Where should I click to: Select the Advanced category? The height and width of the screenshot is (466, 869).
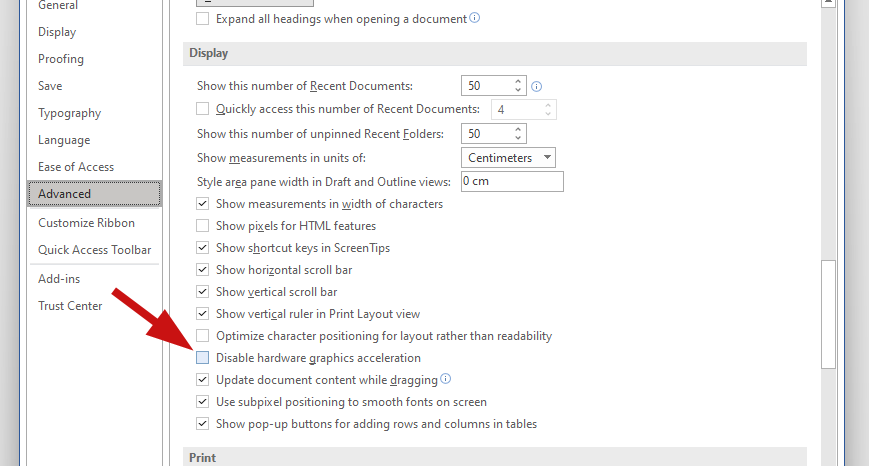[x=94, y=194]
